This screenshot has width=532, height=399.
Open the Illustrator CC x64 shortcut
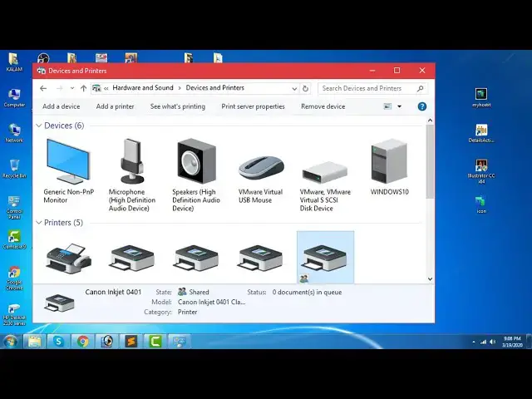coord(481,172)
